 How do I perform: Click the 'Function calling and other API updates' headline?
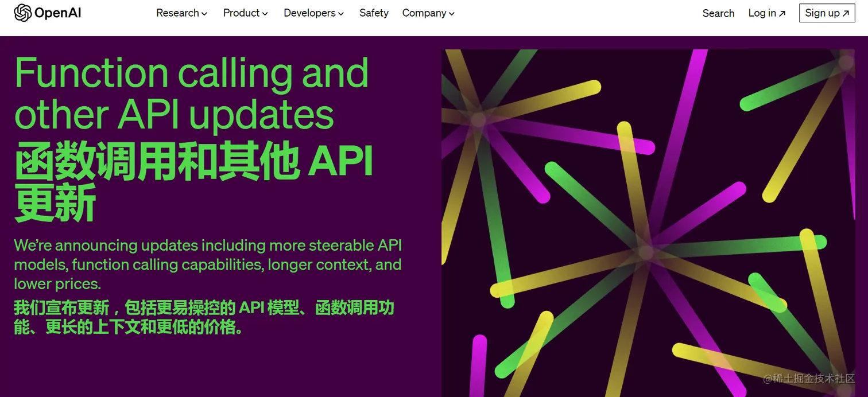192,93
